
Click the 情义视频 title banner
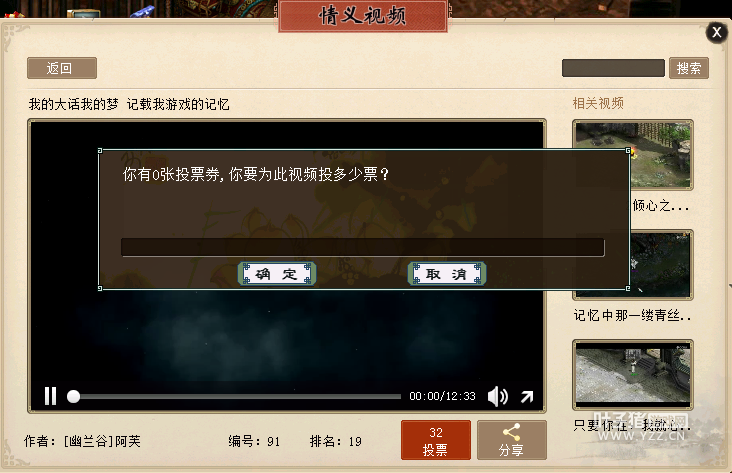click(363, 16)
